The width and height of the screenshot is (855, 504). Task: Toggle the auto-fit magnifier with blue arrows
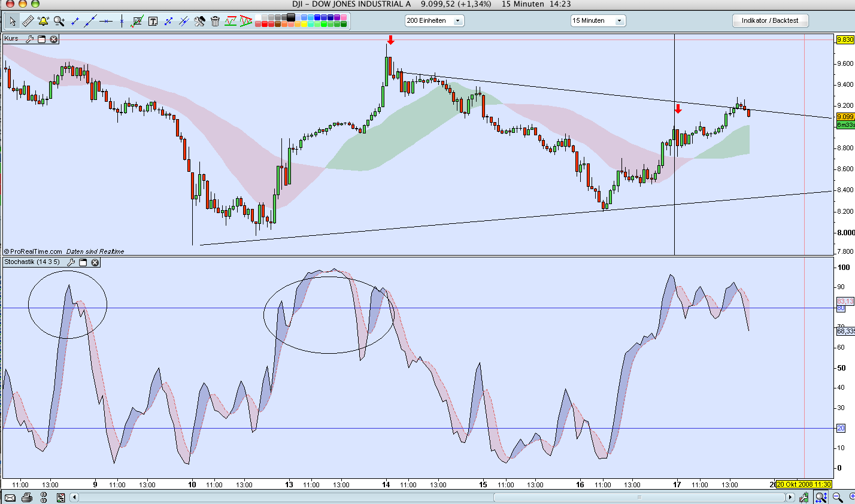(x=821, y=497)
